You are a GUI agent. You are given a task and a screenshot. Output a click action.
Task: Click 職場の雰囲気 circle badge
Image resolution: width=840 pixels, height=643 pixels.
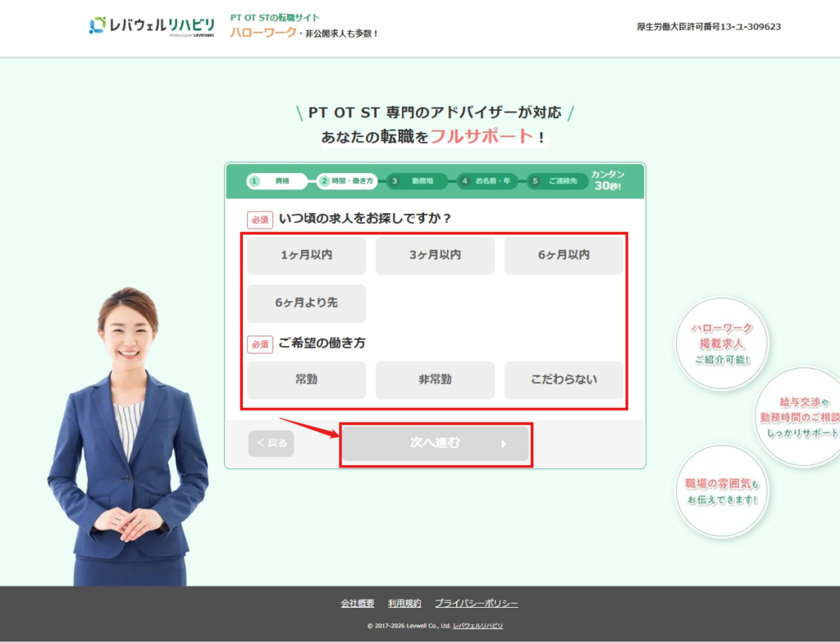pyautogui.click(x=722, y=490)
